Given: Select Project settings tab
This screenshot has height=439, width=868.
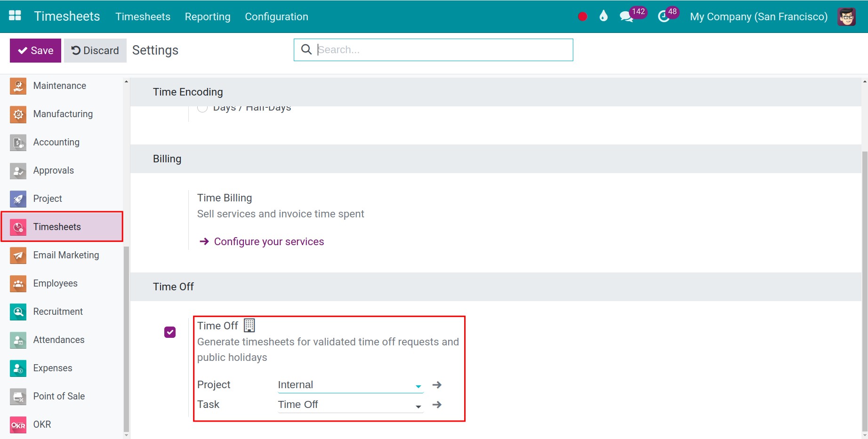Looking at the screenshot, I should (x=62, y=199).
